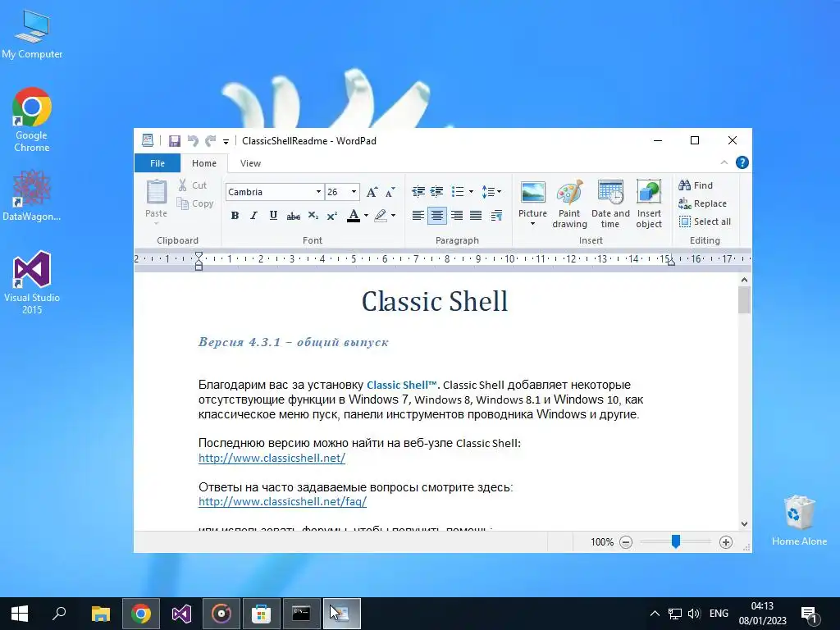
Task: Redo action in quick access toolbar
Action: tap(210, 141)
